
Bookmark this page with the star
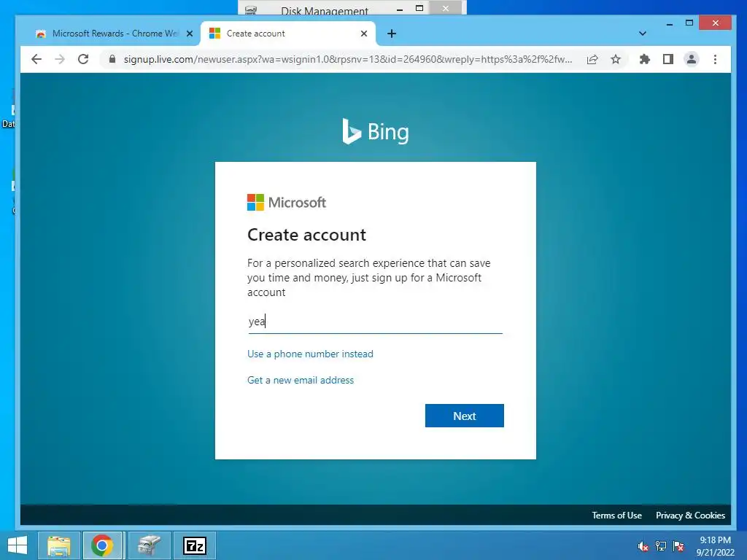(616, 59)
